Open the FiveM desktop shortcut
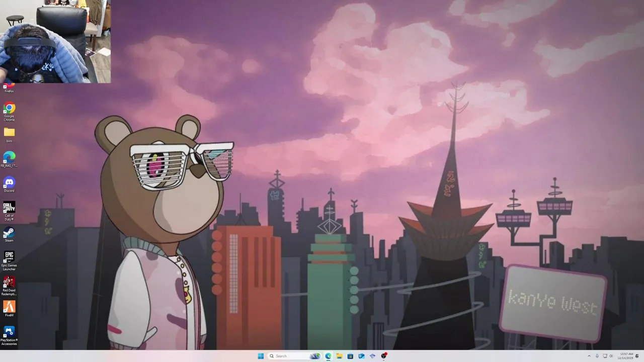 (9, 309)
